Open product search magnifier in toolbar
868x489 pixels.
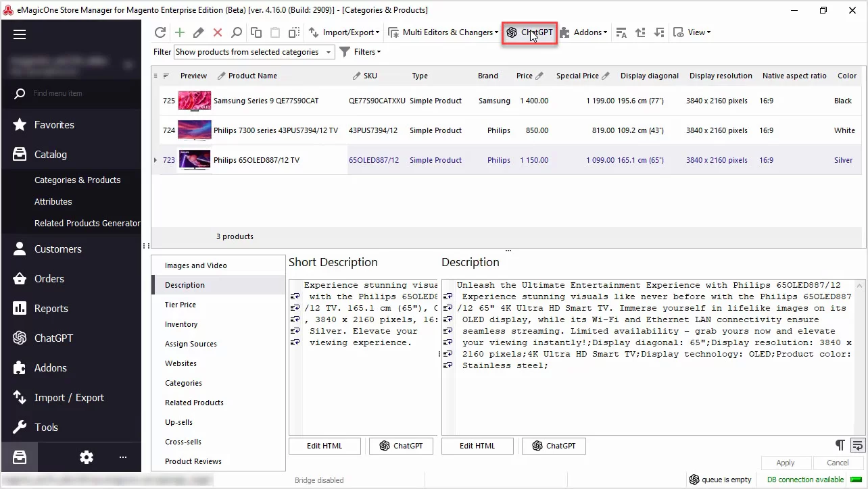pyautogui.click(x=237, y=32)
